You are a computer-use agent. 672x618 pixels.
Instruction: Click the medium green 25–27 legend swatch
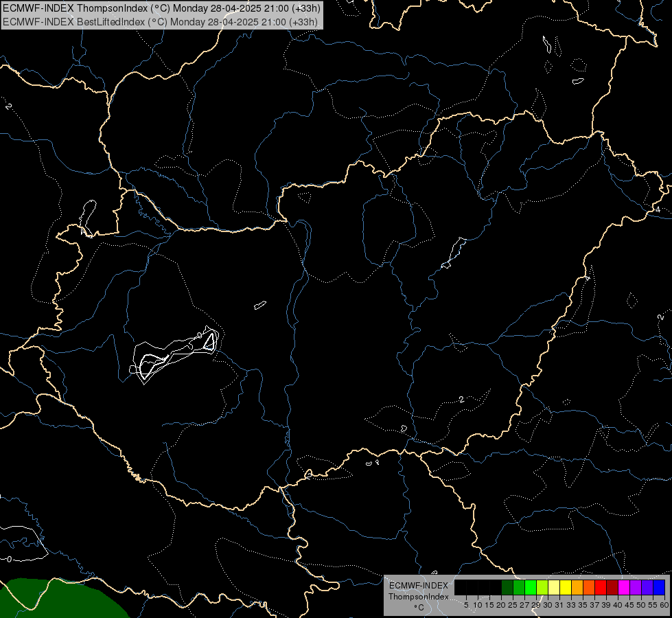point(519,587)
